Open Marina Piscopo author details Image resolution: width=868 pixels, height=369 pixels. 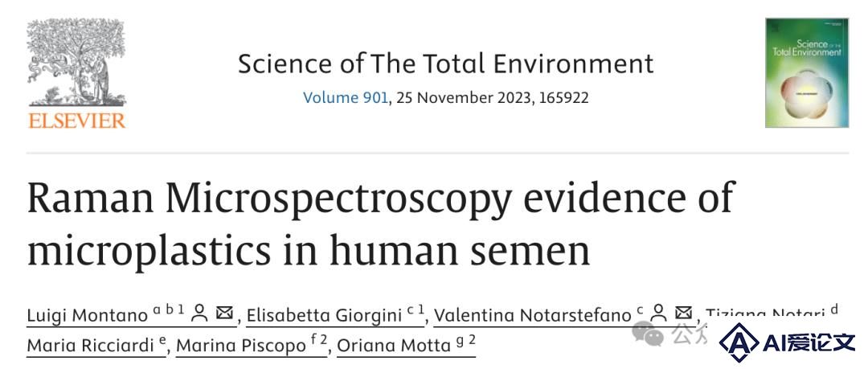(241, 346)
